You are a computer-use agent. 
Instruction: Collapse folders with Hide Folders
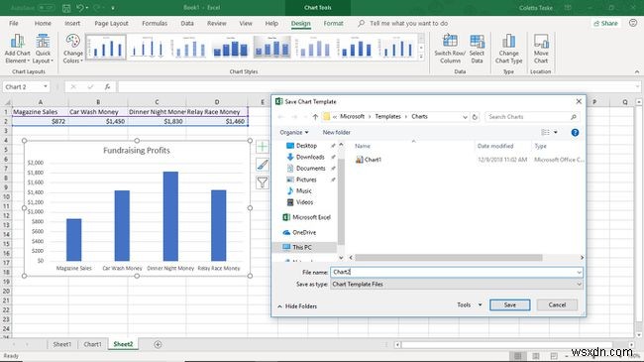click(297, 306)
